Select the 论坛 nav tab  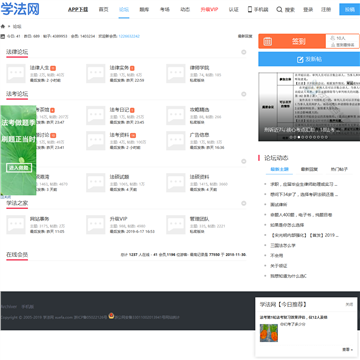[x=124, y=10]
